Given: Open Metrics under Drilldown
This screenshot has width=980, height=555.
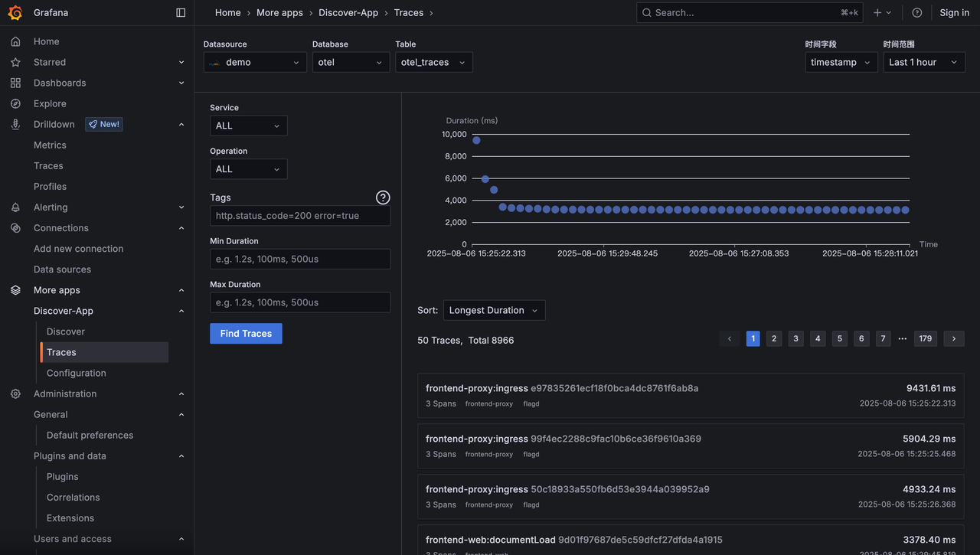Looking at the screenshot, I should coord(50,145).
